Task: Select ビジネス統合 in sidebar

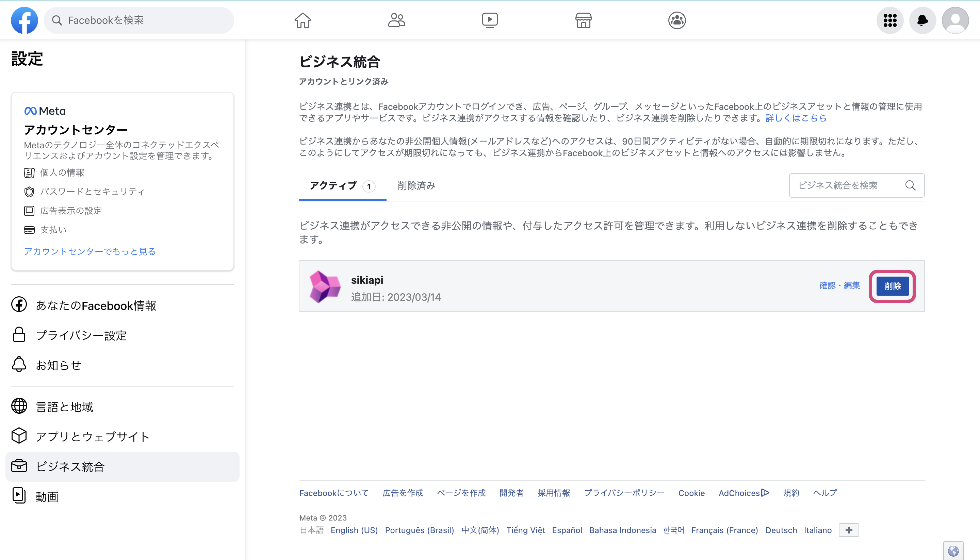Action: pyautogui.click(x=122, y=466)
